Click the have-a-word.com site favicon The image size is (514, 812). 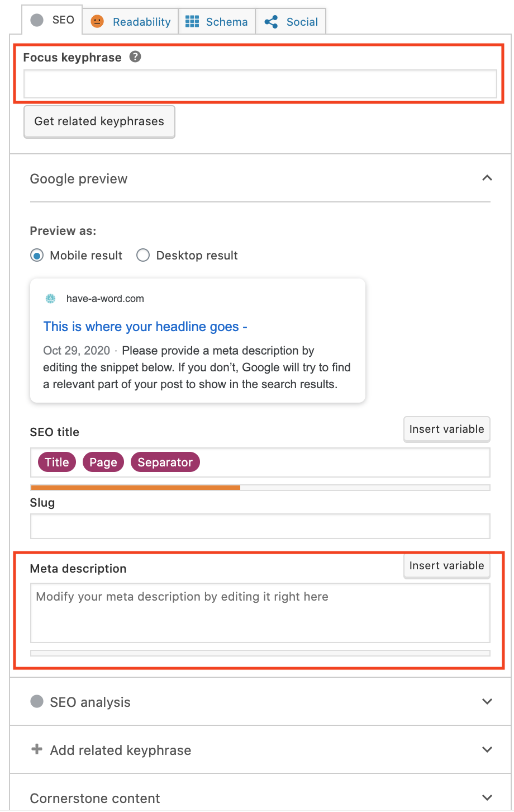(x=51, y=299)
